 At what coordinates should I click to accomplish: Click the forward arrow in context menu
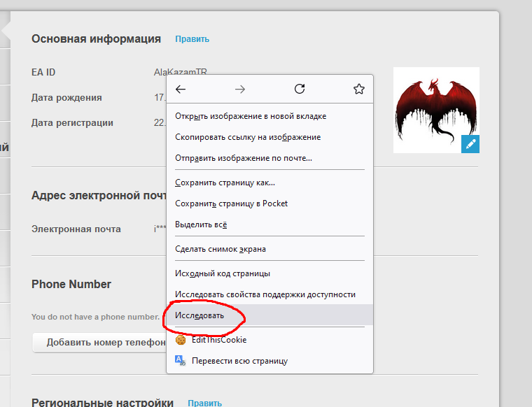pyautogui.click(x=240, y=89)
